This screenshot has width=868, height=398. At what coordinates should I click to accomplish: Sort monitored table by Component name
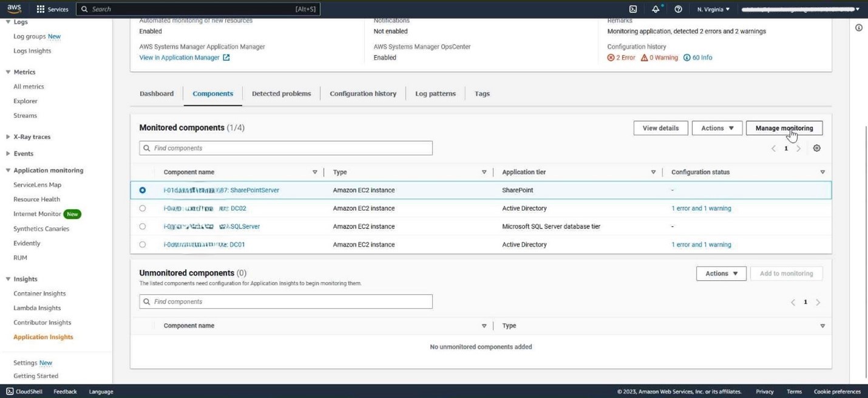tap(314, 172)
